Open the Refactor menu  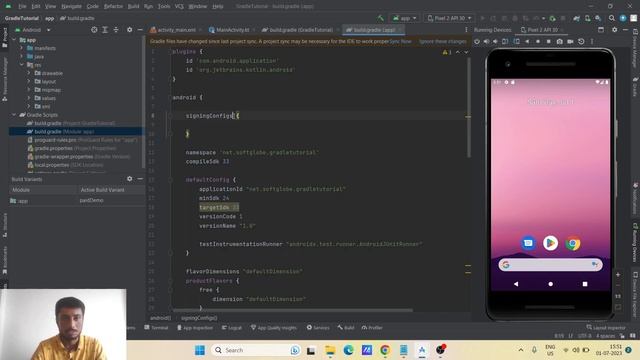(x=113, y=6)
